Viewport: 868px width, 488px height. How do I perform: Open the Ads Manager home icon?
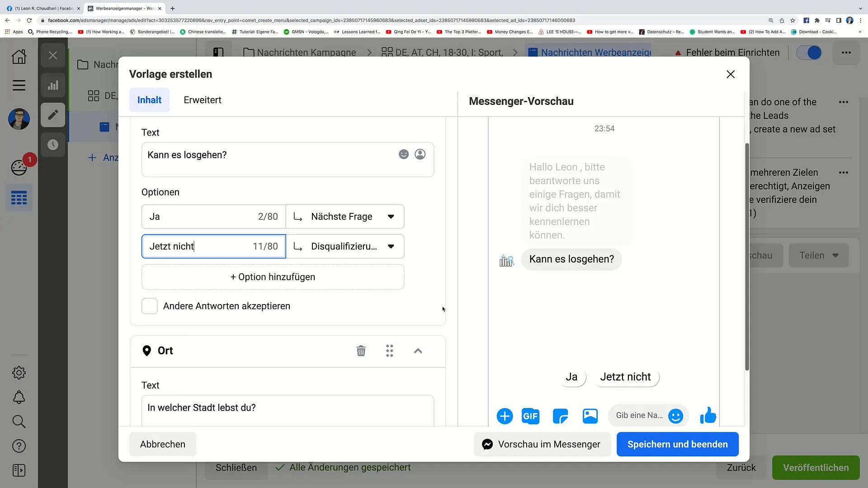point(19,56)
